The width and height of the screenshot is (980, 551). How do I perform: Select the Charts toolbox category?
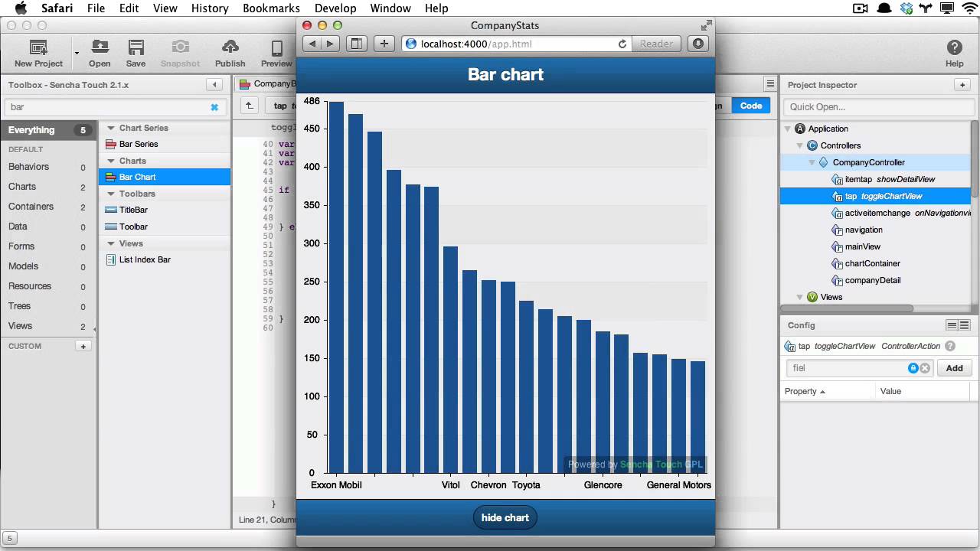click(49, 187)
